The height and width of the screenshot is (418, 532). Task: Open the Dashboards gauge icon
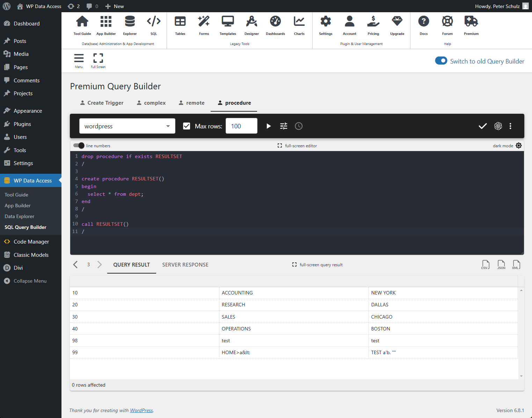tap(275, 22)
